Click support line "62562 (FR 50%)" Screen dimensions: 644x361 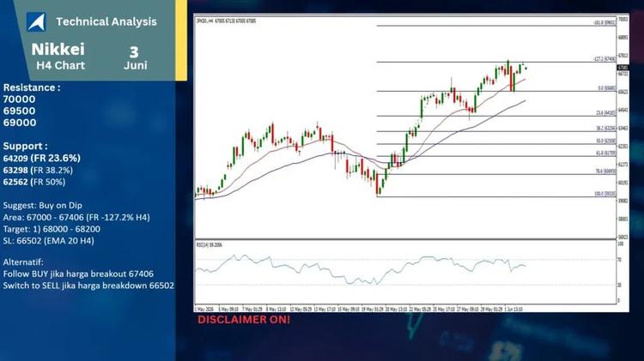point(34,182)
